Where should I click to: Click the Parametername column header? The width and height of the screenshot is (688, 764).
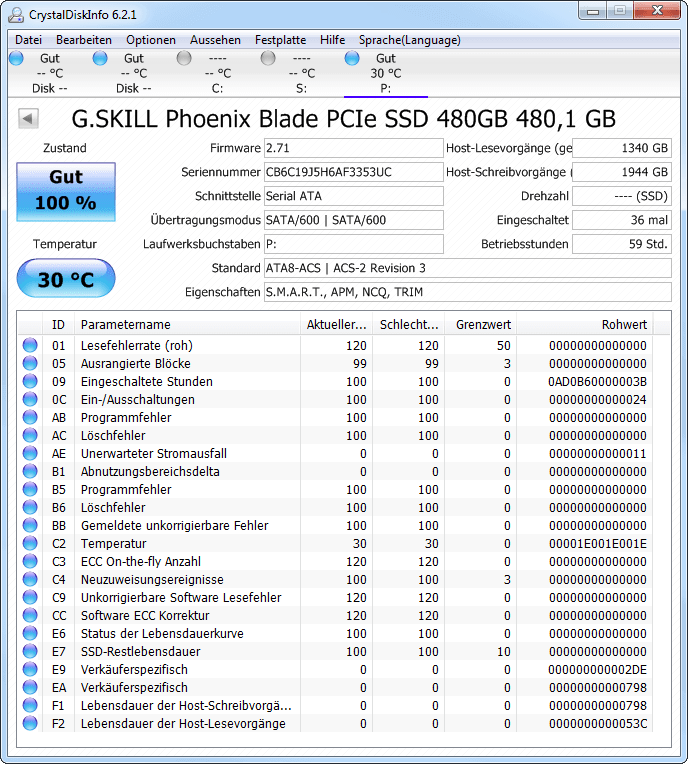(187, 325)
